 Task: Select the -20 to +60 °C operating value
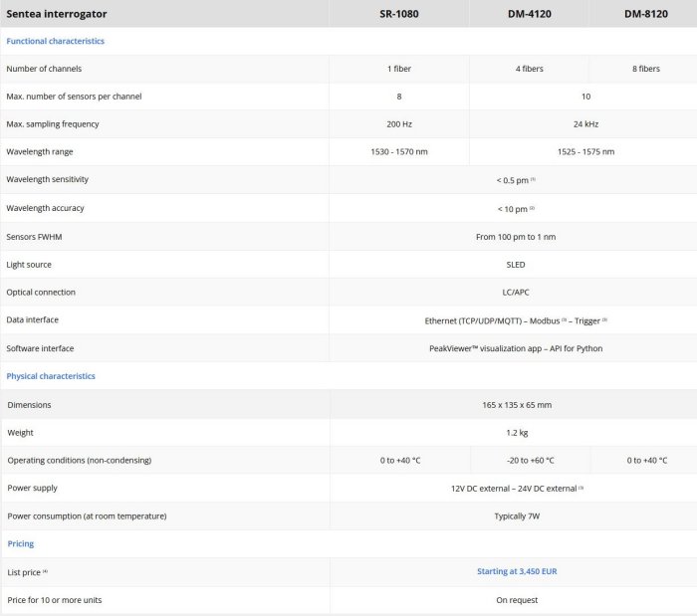529,461
